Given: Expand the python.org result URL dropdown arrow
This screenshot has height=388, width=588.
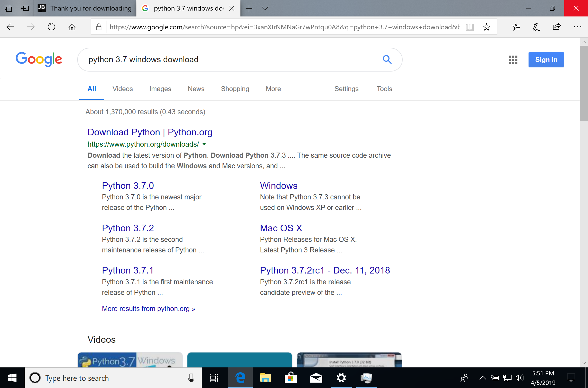Looking at the screenshot, I should pyautogui.click(x=204, y=144).
